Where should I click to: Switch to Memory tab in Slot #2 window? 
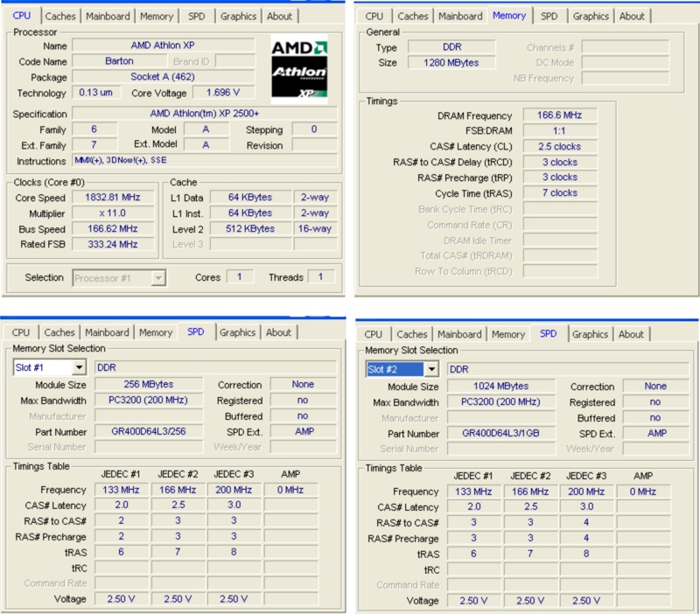pyautogui.click(x=508, y=334)
